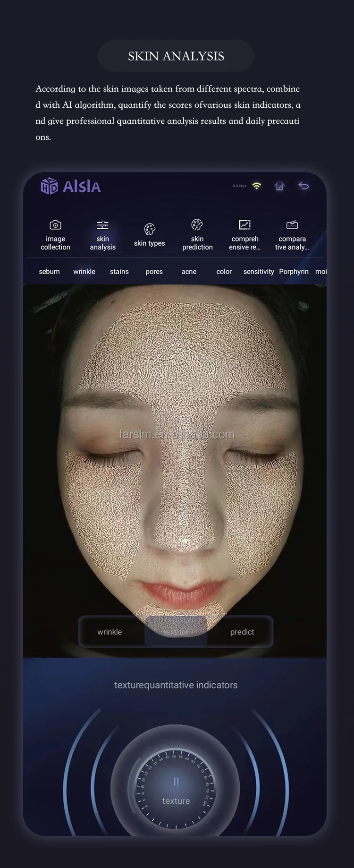Image resolution: width=354 pixels, height=868 pixels.
Task: Switch to the sensitivity tab
Action: (259, 272)
